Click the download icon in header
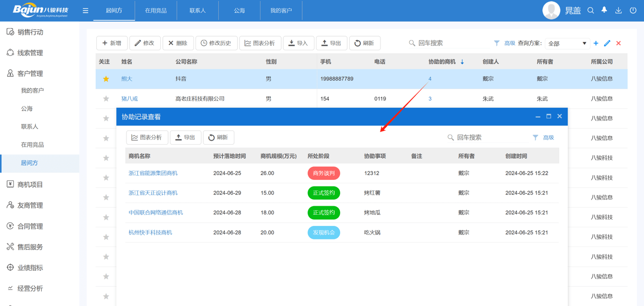Image resolution: width=644 pixels, height=306 pixels. point(618,10)
